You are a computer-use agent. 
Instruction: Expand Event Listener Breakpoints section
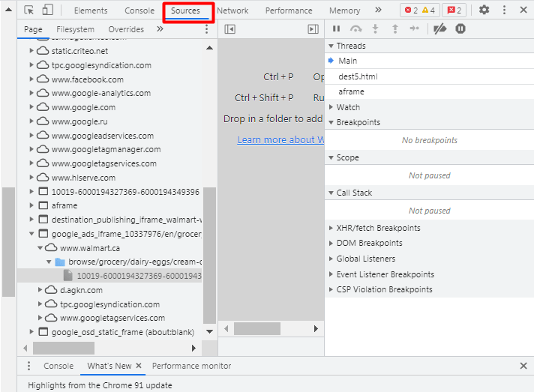[331, 274]
